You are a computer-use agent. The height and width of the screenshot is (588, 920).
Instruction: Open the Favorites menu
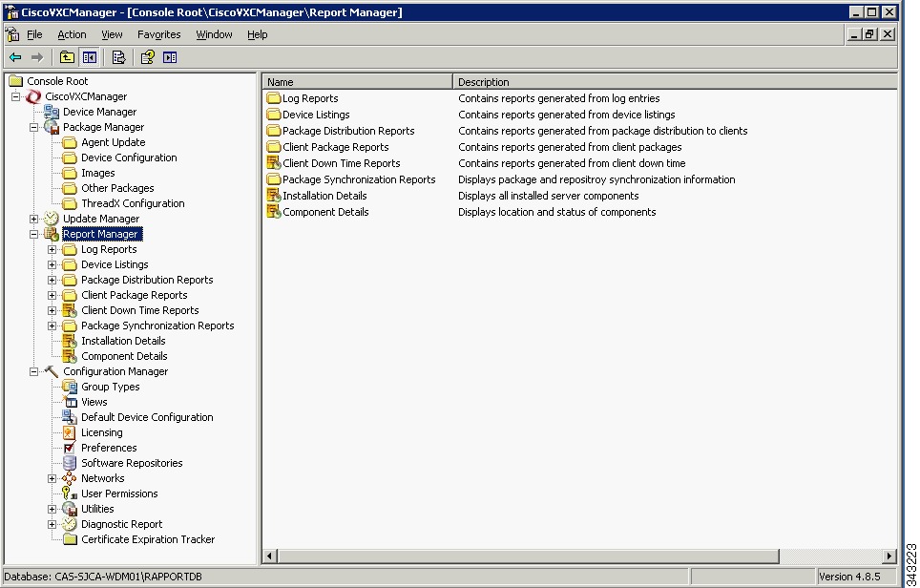[159, 34]
